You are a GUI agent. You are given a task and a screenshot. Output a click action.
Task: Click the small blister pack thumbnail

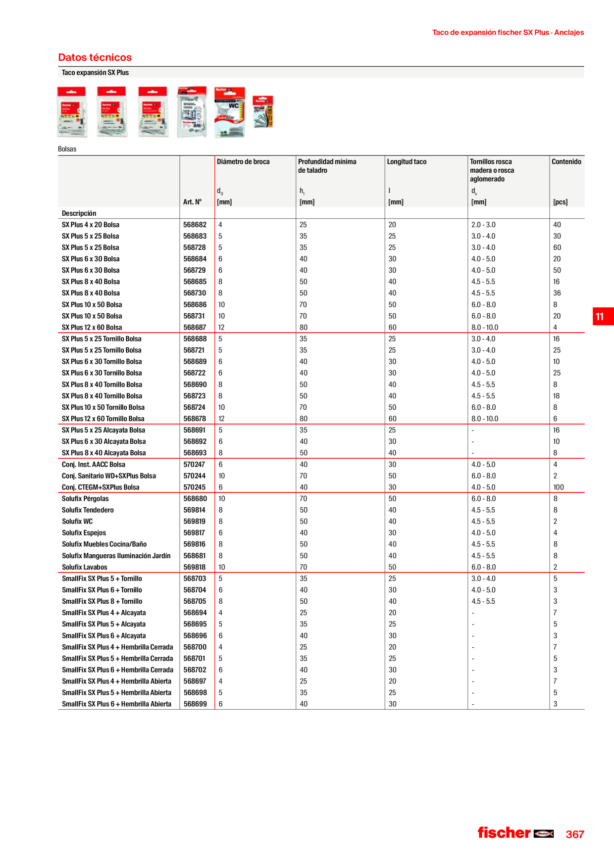tap(263, 112)
